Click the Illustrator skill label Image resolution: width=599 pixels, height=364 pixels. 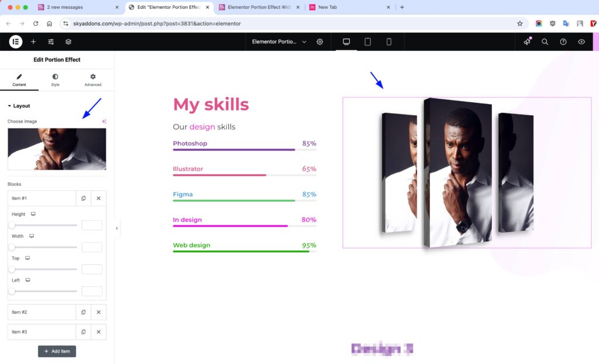(188, 169)
